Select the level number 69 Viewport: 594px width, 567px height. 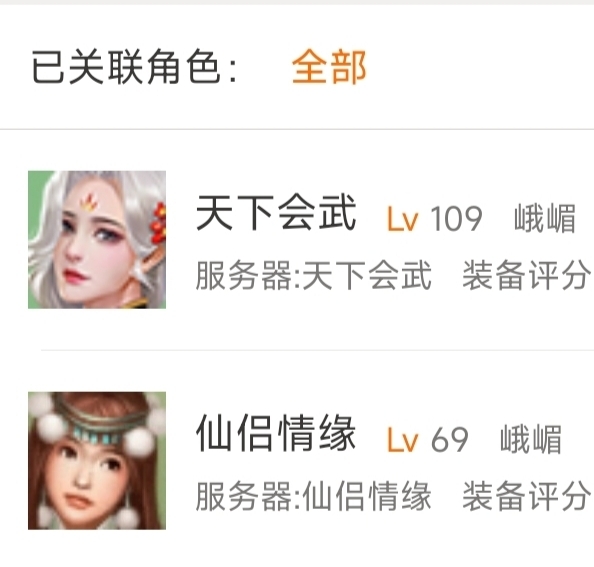(x=450, y=440)
